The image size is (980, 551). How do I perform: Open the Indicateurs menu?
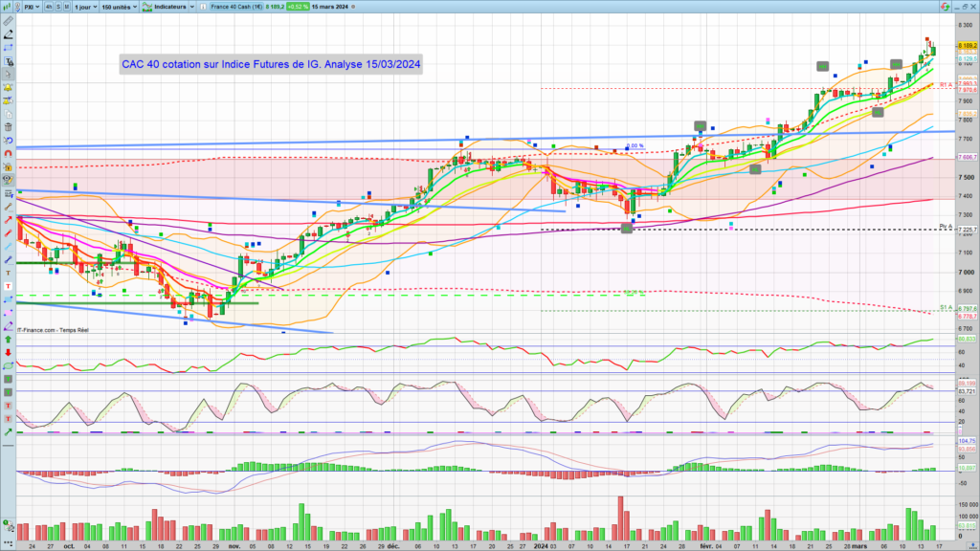(x=165, y=7)
